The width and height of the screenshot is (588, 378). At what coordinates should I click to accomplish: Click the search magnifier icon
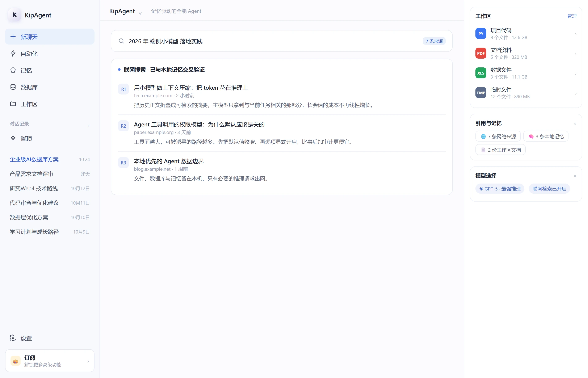[x=121, y=41]
